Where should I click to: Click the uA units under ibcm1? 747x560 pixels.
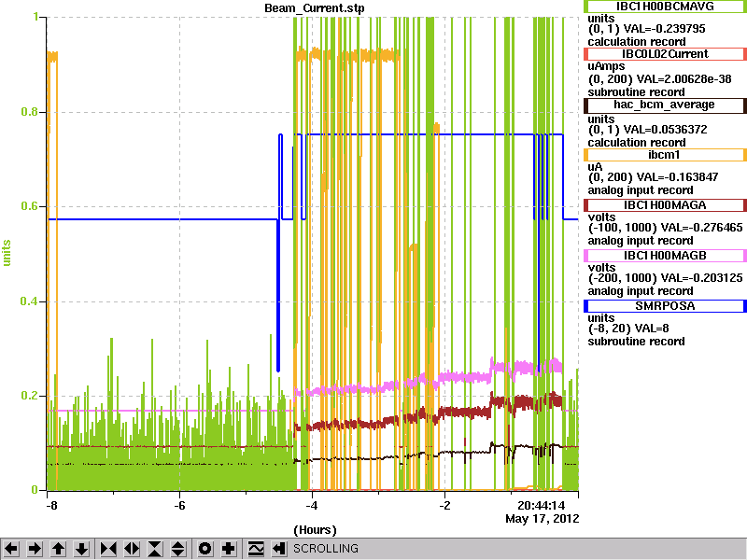595,167
